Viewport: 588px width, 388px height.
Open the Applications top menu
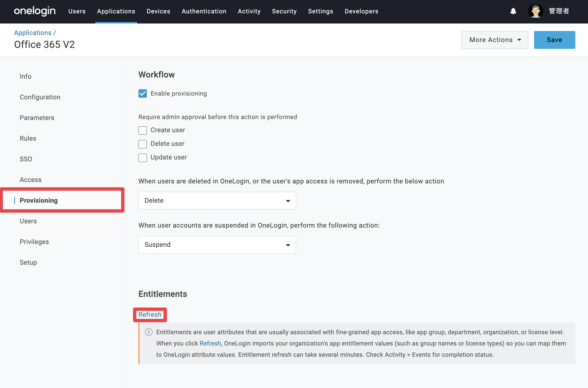(x=116, y=11)
